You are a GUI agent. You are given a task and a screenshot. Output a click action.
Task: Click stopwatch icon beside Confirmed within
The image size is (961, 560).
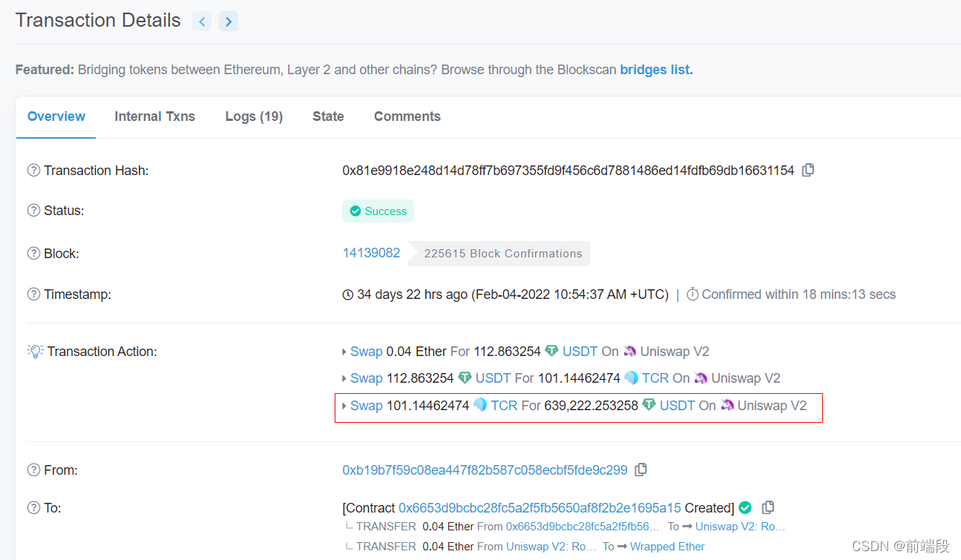(x=692, y=294)
